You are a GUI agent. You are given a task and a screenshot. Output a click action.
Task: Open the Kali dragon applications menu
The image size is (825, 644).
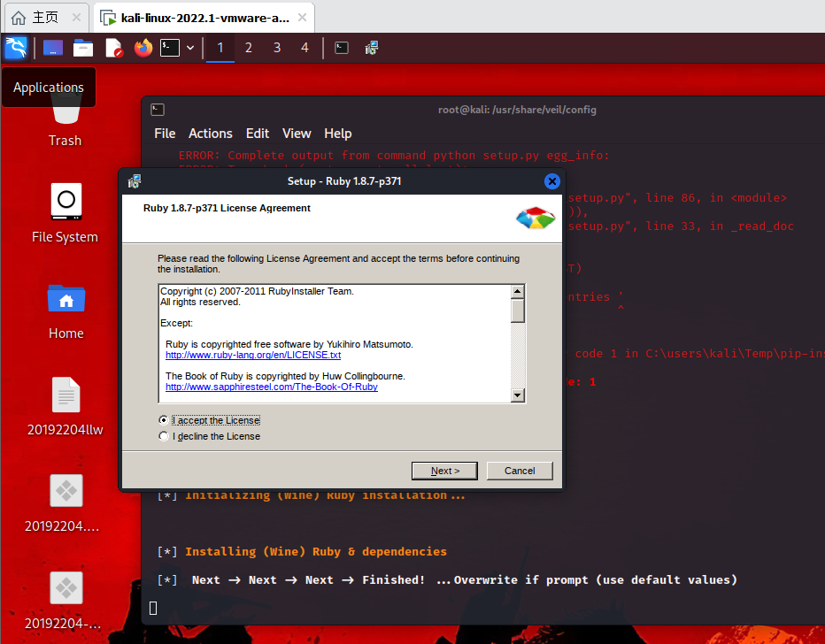pos(15,48)
